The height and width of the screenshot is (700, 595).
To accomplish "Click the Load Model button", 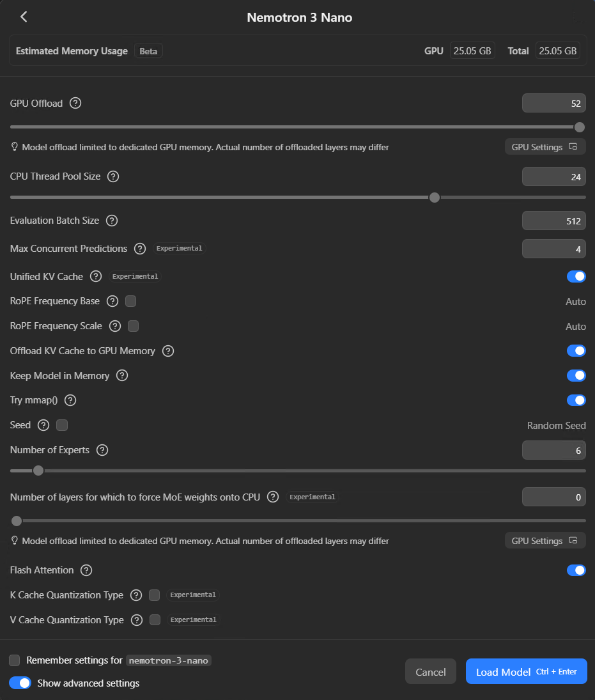I will (x=526, y=671).
